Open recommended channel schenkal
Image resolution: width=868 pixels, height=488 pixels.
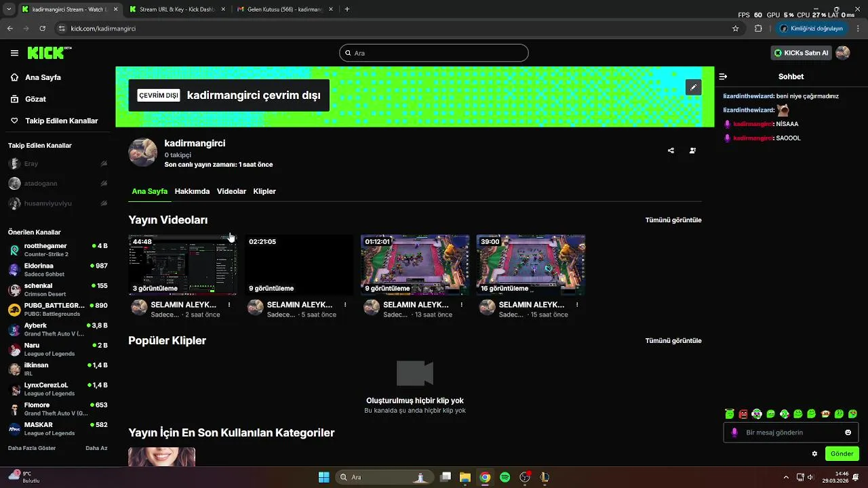coord(58,290)
